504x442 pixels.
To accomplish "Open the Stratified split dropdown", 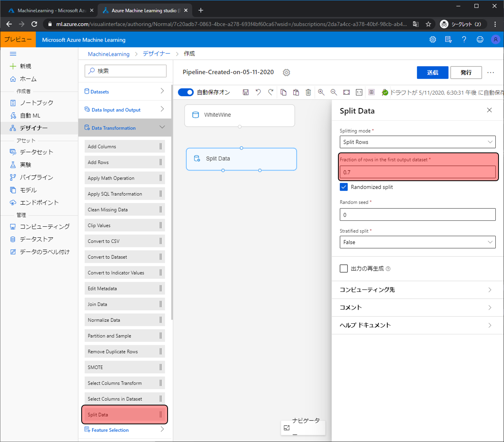I will tap(417, 242).
